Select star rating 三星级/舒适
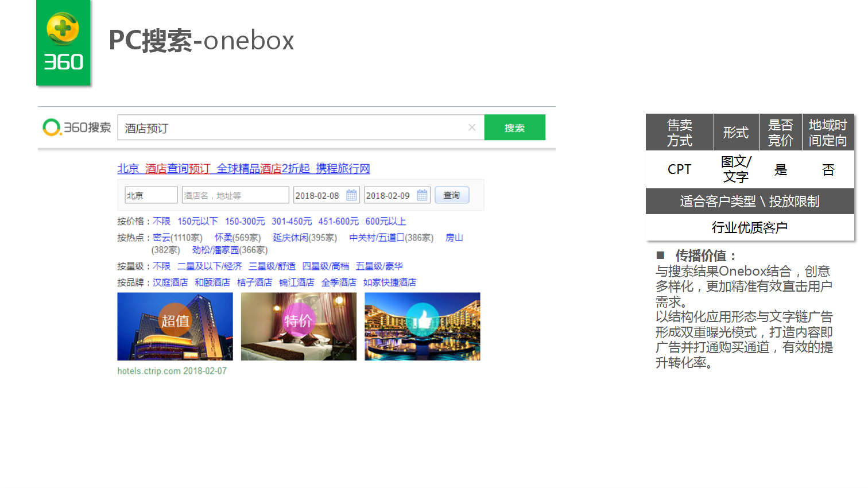The height and width of the screenshot is (488, 868). pyautogui.click(x=272, y=266)
